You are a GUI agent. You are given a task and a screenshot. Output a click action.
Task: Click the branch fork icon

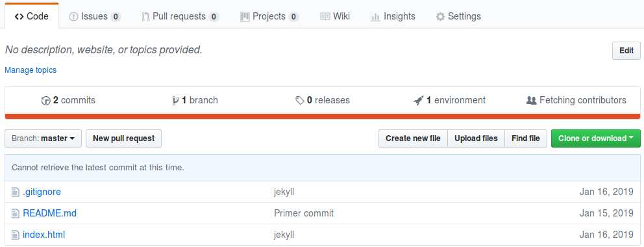pos(175,101)
